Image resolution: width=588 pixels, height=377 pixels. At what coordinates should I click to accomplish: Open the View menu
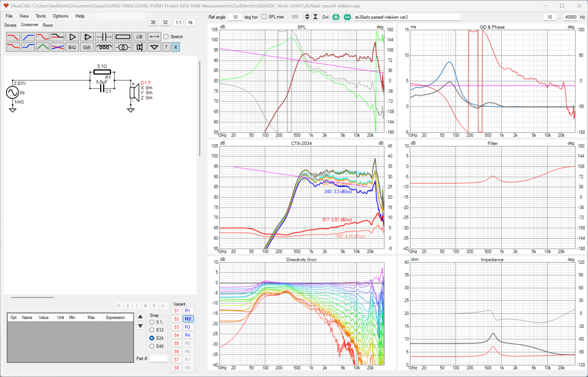pyautogui.click(x=24, y=16)
